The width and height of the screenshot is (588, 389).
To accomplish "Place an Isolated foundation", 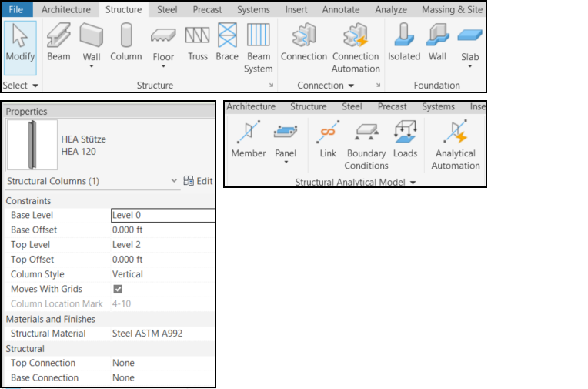I will [x=404, y=42].
